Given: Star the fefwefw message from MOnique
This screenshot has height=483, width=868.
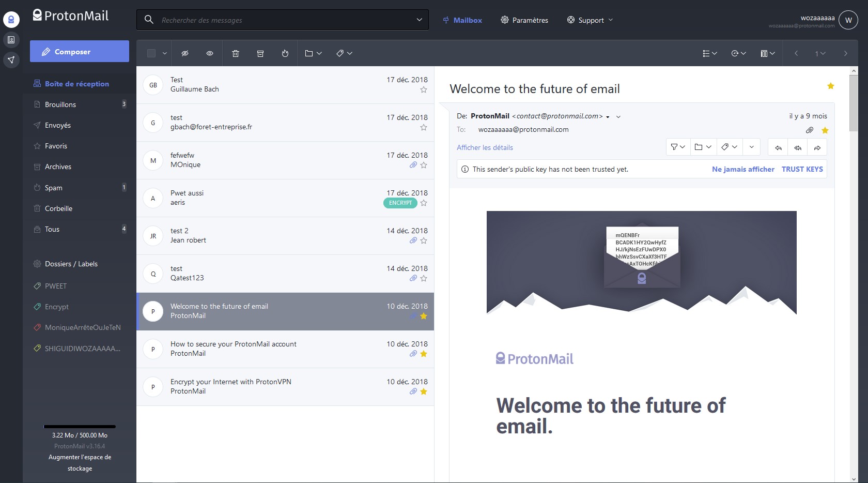Looking at the screenshot, I should point(424,165).
